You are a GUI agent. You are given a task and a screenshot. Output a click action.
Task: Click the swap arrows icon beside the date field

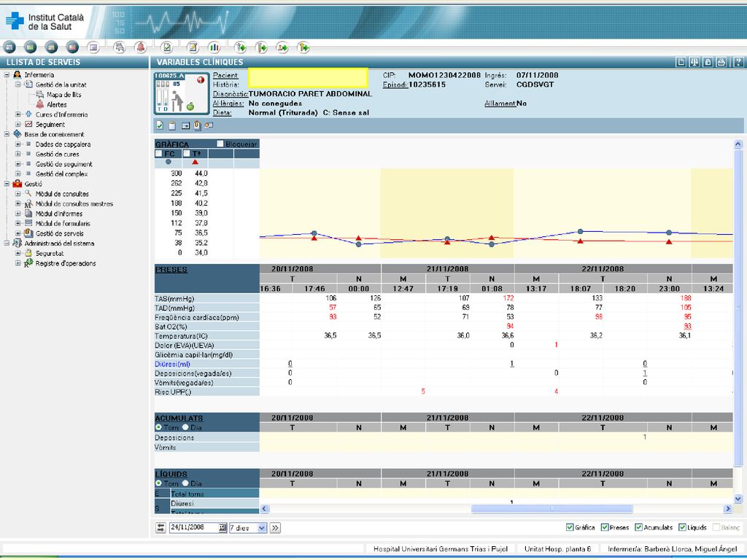[160, 528]
